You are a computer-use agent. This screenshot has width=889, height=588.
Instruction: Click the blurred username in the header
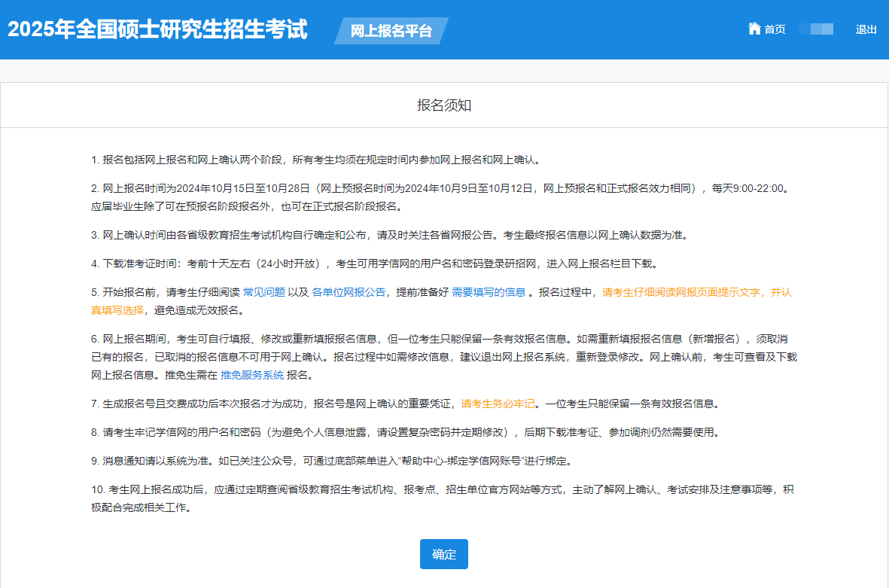(816, 29)
